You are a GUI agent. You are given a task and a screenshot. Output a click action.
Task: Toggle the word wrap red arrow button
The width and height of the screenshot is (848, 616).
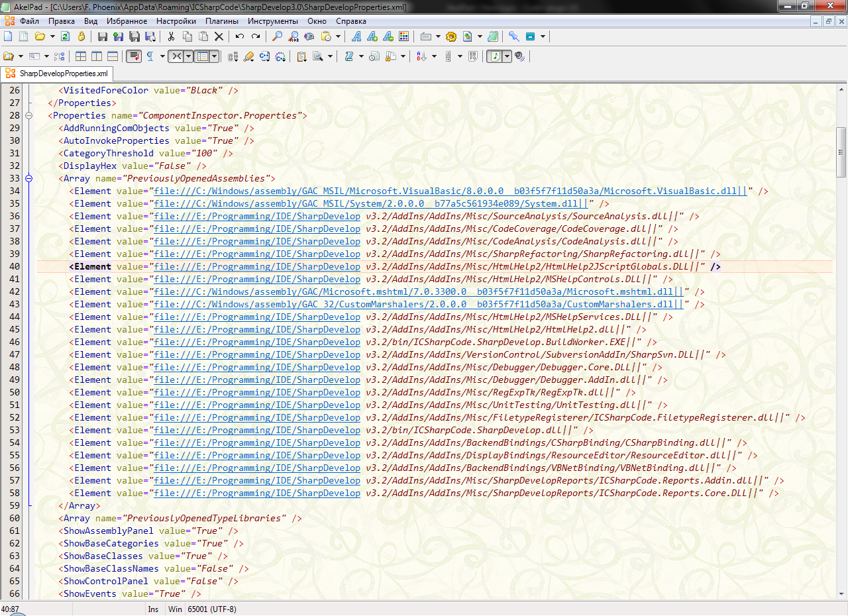[134, 56]
